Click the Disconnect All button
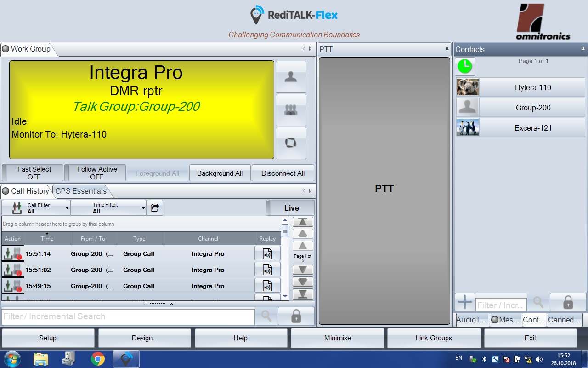This screenshot has height=368, width=588. (x=283, y=173)
